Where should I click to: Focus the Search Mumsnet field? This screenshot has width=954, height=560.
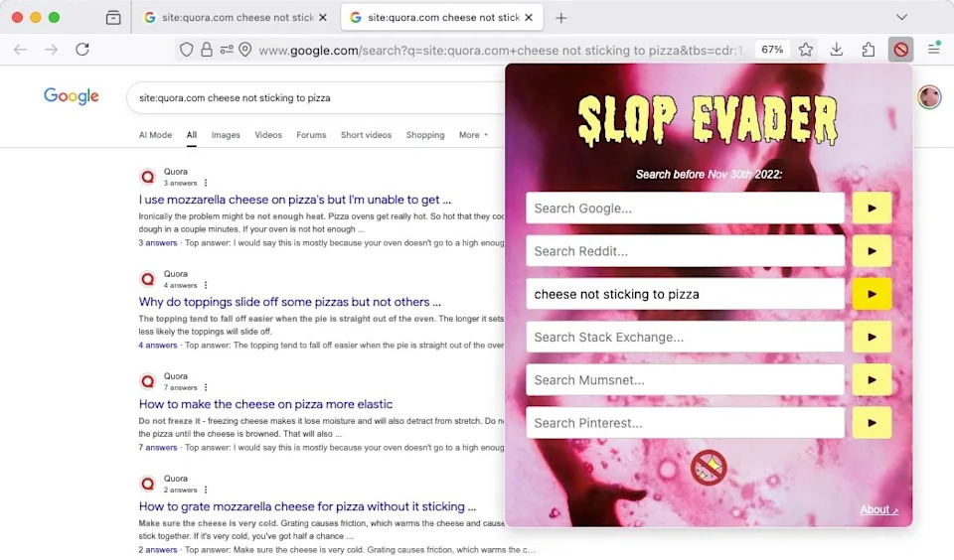click(x=685, y=380)
